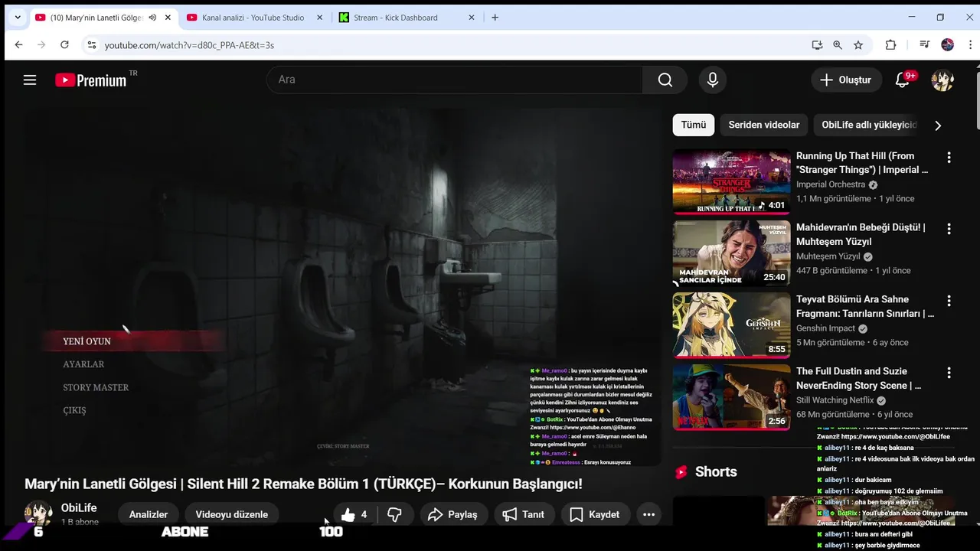
Task: Click the Muhteşem Yüzyıl channel name
Action: click(828, 256)
